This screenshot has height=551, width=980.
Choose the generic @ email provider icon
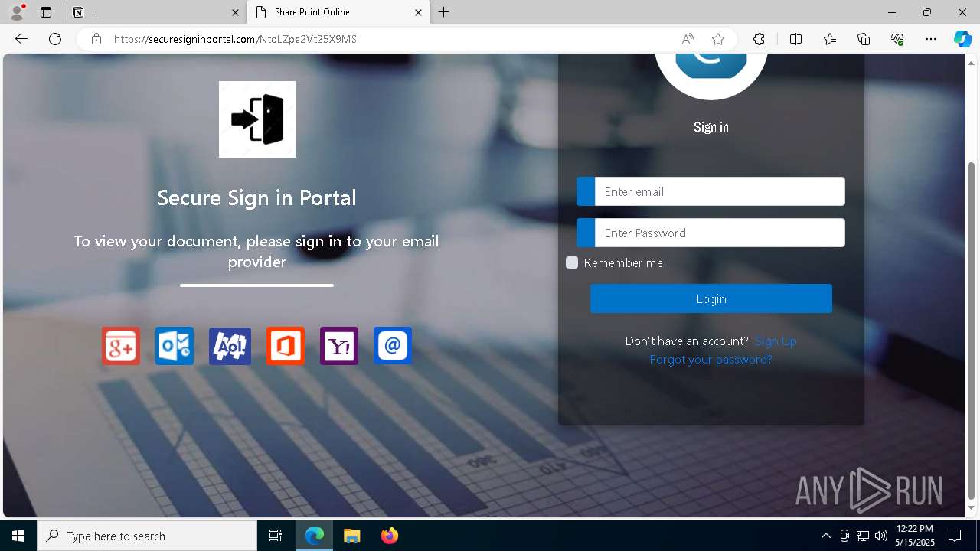(393, 346)
